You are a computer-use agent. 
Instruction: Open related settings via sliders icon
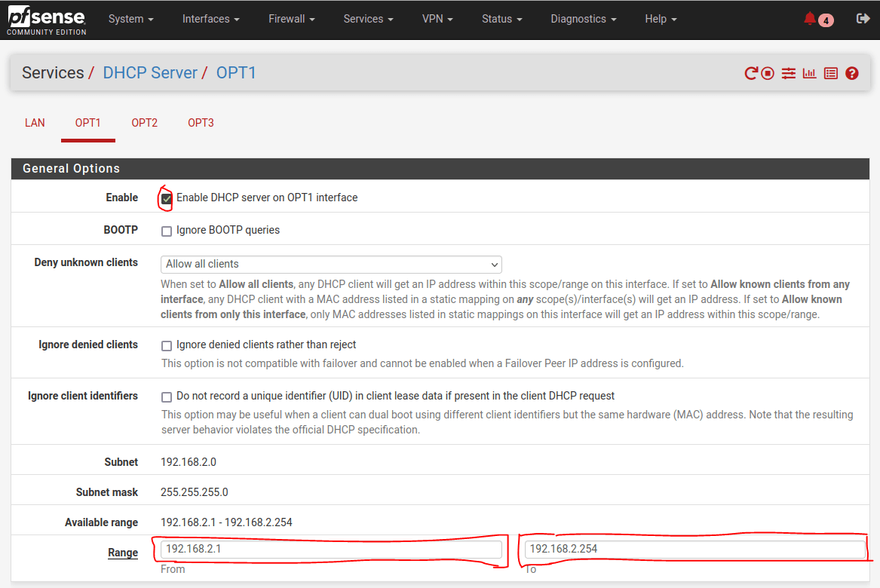788,72
